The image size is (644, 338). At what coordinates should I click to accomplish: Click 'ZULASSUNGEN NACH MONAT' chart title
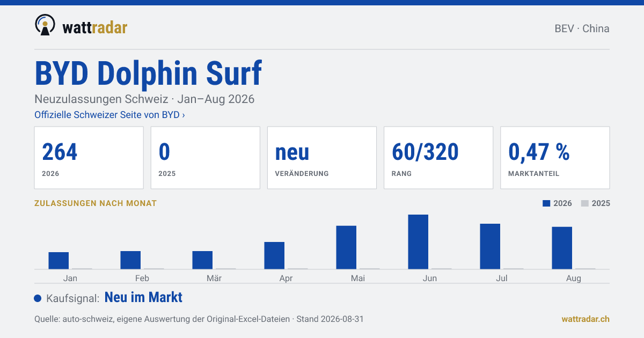click(x=96, y=203)
